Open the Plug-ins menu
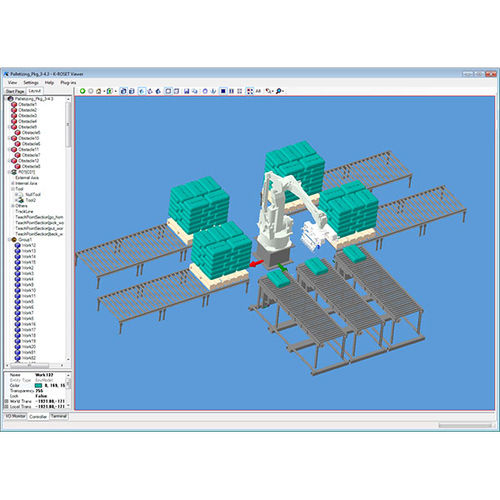 click(x=68, y=82)
